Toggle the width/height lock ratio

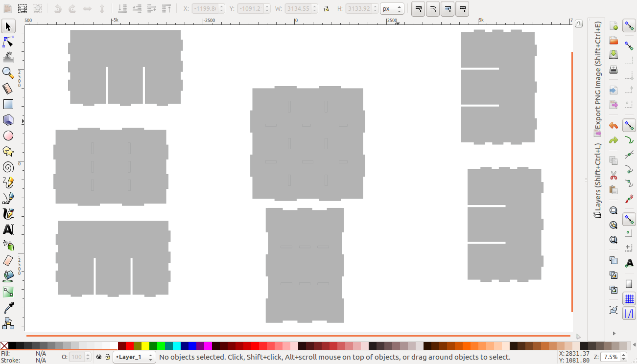pyautogui.click(x=326, y=9)
